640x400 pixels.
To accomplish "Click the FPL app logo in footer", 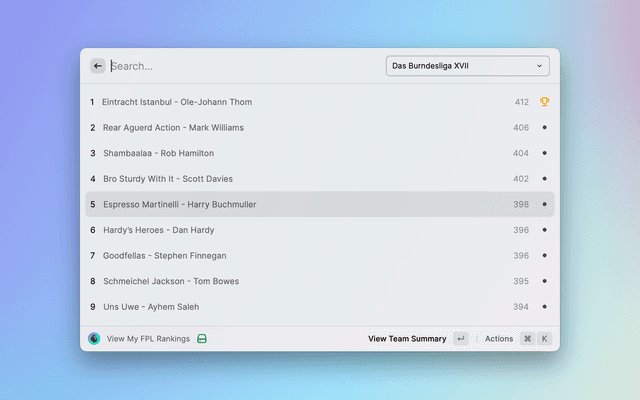I will click(x=94, y=339).
